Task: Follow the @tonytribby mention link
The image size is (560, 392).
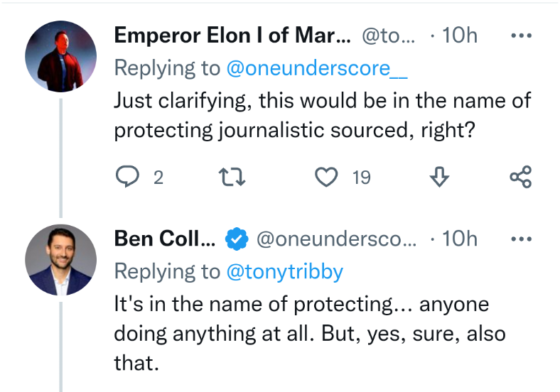Action: click(x=285, y=272)
